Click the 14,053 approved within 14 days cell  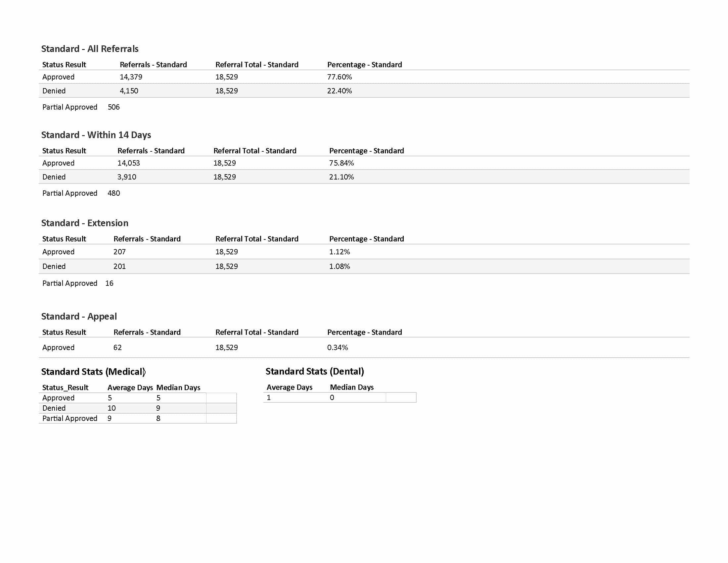(x=129, y=163)
